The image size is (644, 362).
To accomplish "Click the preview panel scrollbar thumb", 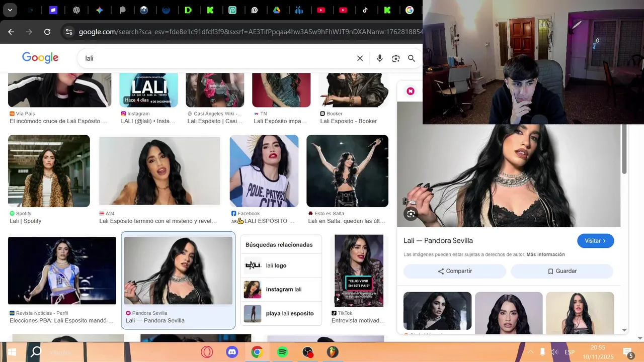I will [x=624, y=149].
